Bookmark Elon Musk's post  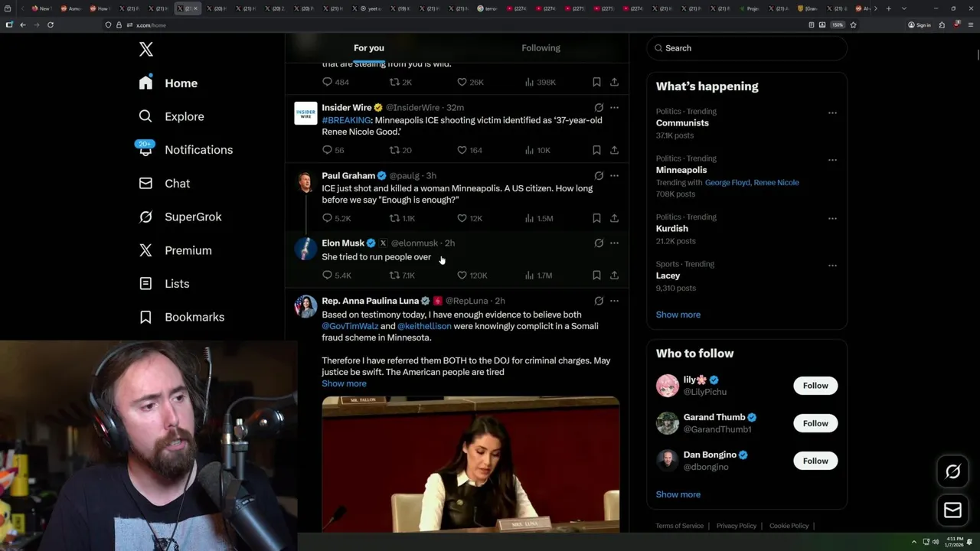[x=596, y=275]
